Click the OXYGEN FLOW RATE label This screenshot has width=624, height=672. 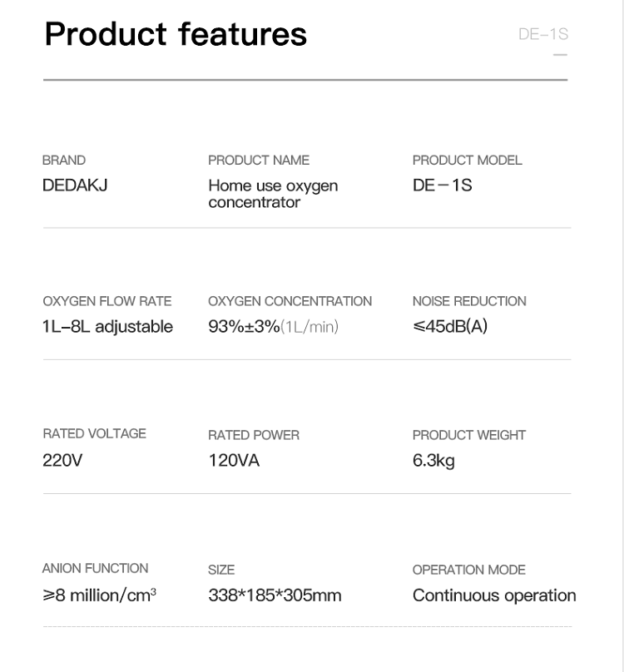click(106, 301)
